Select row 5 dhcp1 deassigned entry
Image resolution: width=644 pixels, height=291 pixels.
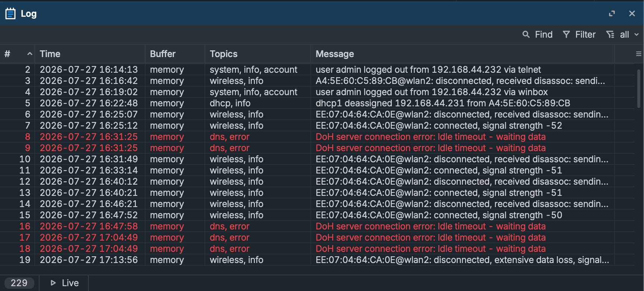coord(317,103)
